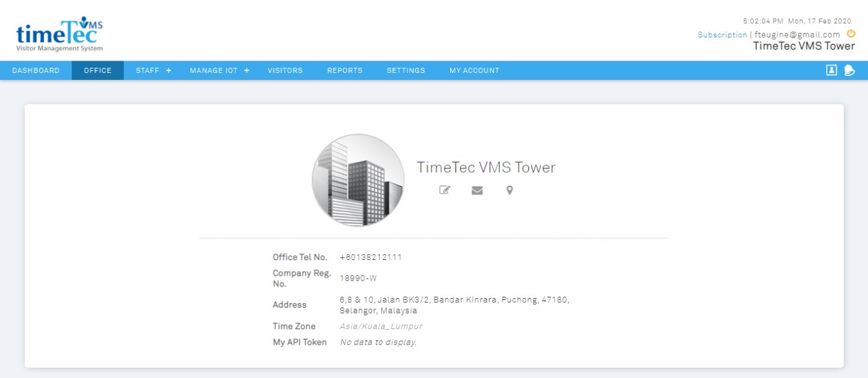Viewport: 868px width, 378px height.
Task: Click the TimeTec VMS logo
Action: click(x=59, y=35)
